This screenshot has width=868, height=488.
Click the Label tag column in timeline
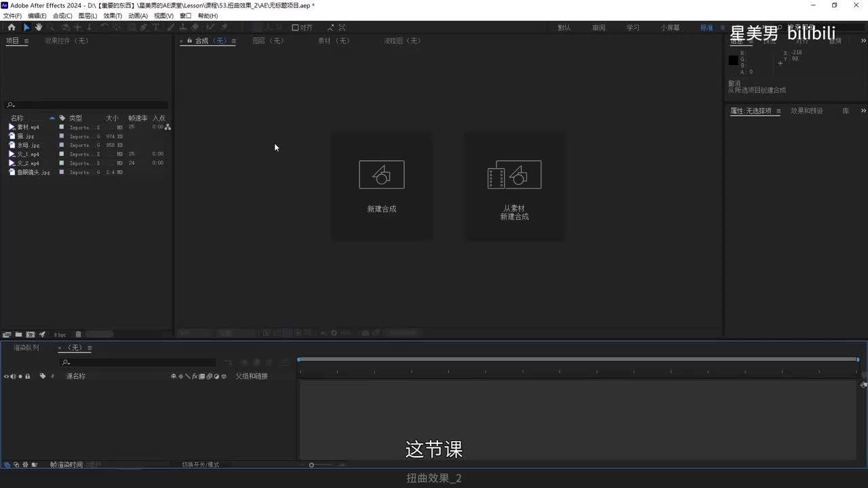[43, 376]
